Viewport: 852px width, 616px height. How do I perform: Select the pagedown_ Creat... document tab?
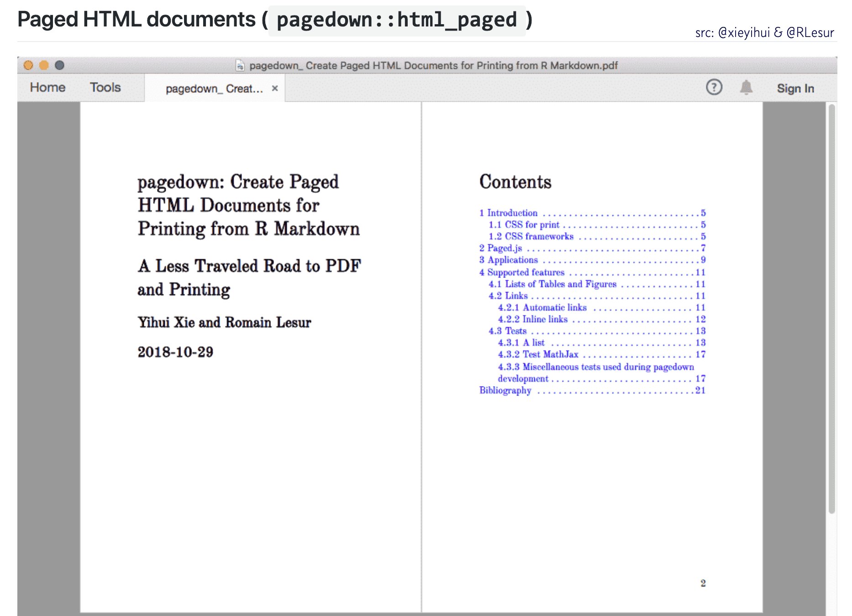coord(210,89)
